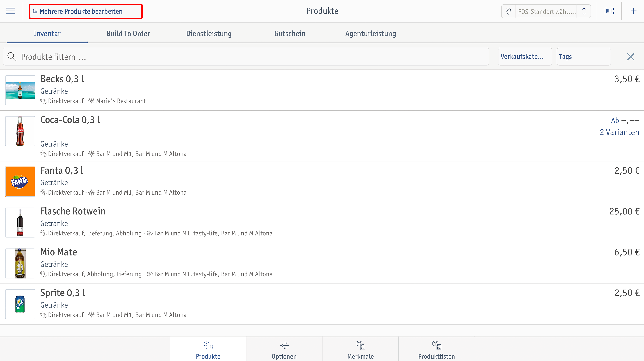Click the Ab –,–– price label
The image size is (644, 361).
pyautogui.click(x=625, y=121)
